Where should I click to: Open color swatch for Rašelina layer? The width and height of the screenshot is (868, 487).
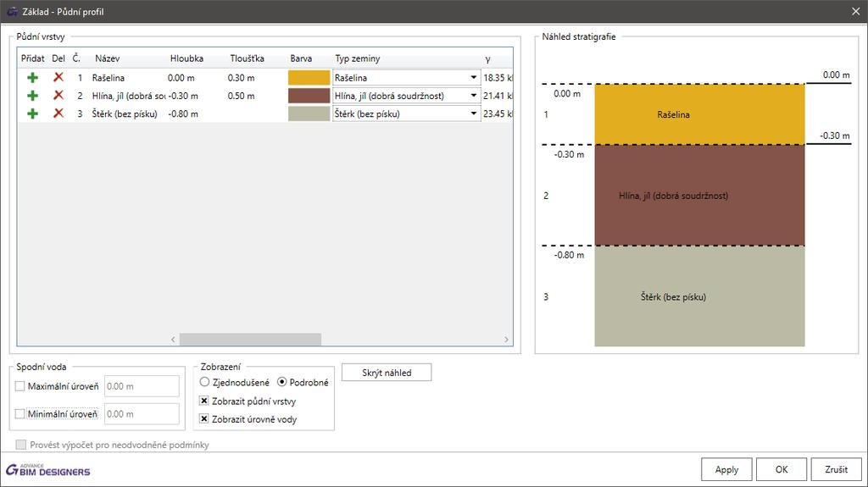(309, 77)
